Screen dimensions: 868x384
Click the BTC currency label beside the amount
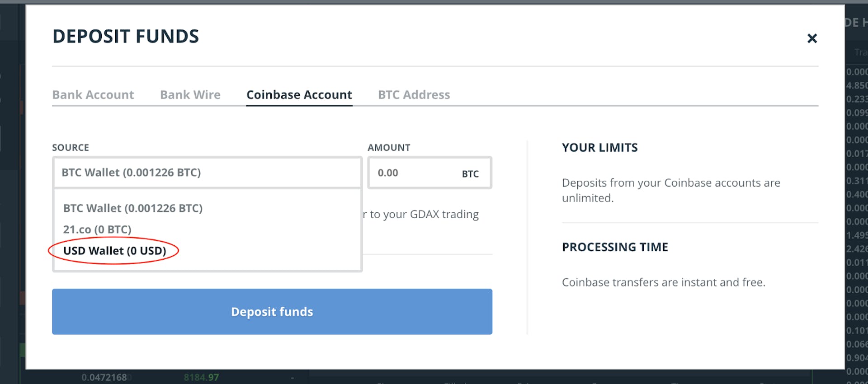click(x=471, y=173)
